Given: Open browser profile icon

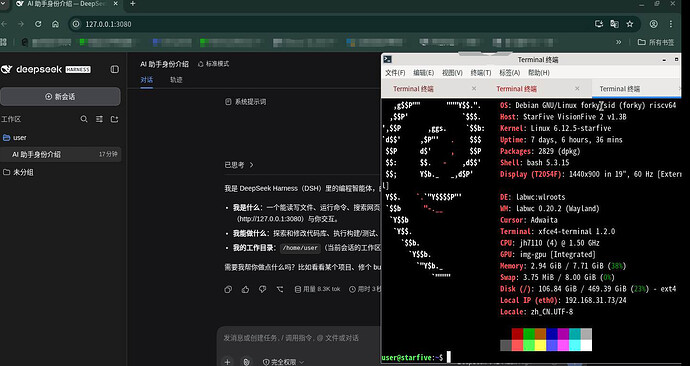Looking at the screenshot, I should [x=654, y=24].
